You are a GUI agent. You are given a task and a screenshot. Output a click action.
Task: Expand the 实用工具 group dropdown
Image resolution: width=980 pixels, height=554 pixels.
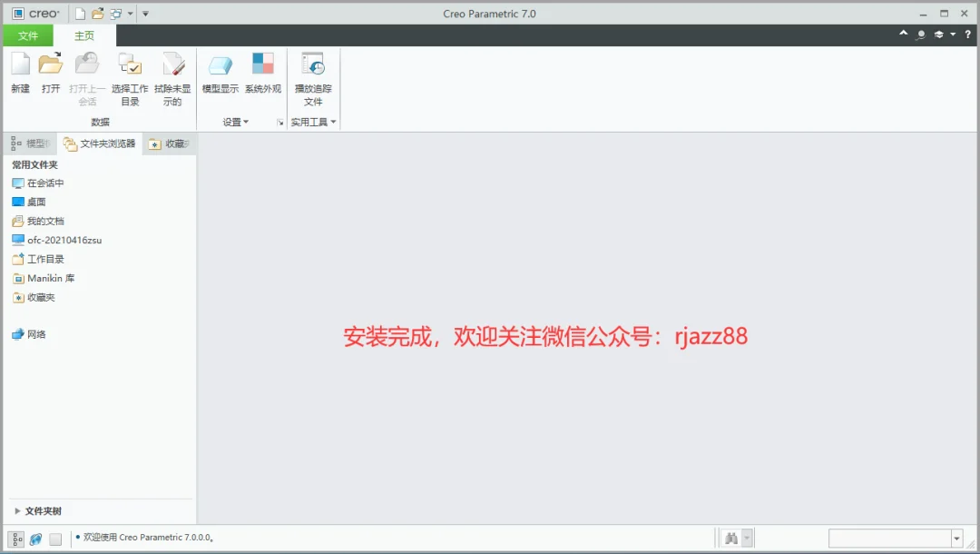[x=314, y=122]
